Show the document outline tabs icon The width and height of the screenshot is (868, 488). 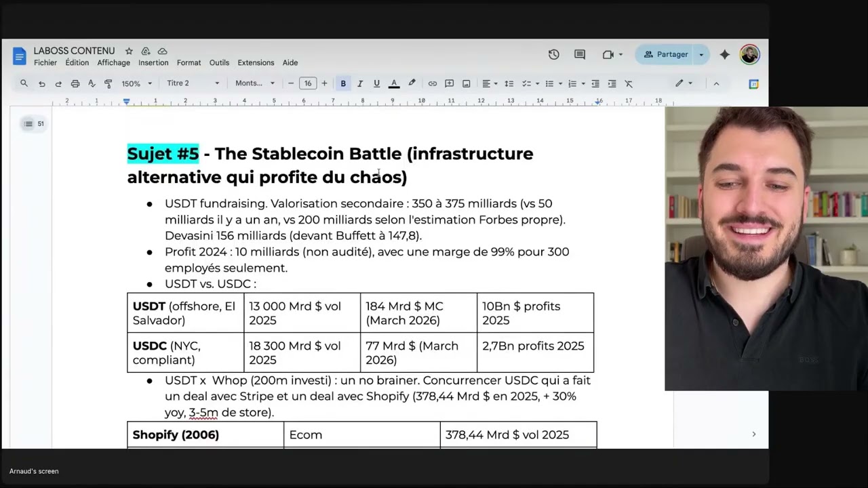(x=28, y=124)
